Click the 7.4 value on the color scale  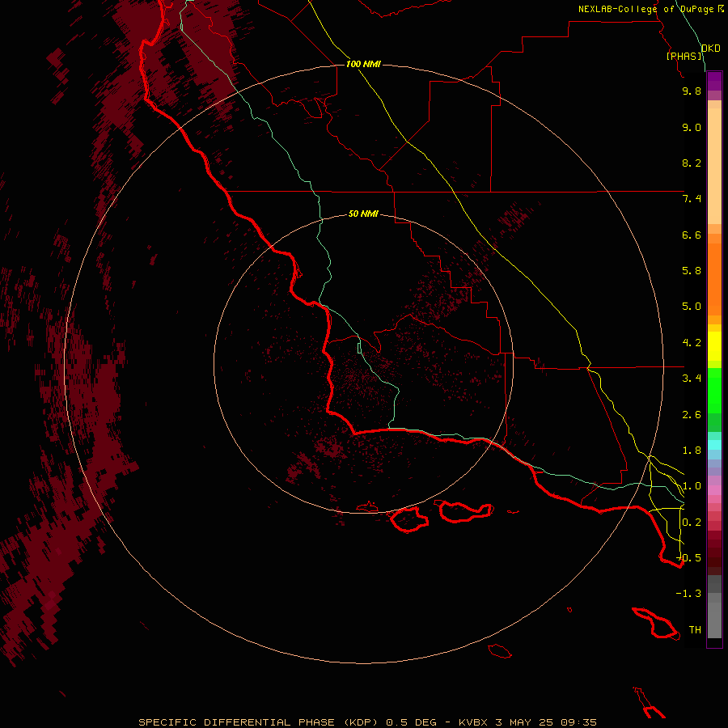[692, 199]
